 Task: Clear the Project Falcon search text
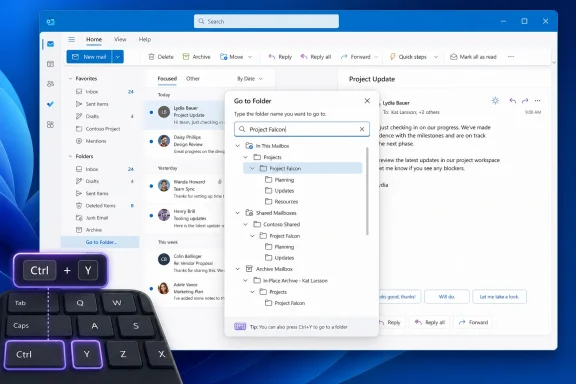coord(362,129)
